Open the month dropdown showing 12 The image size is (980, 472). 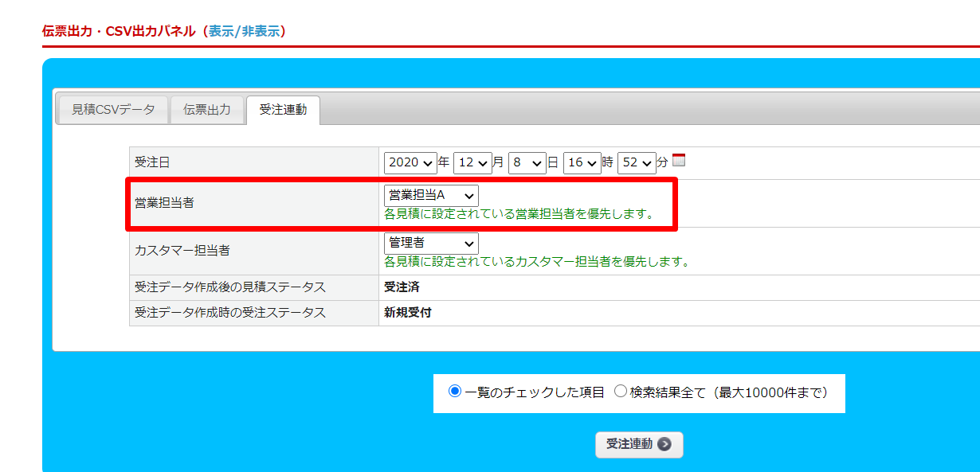pyautogui.click(x=472, y=162)
